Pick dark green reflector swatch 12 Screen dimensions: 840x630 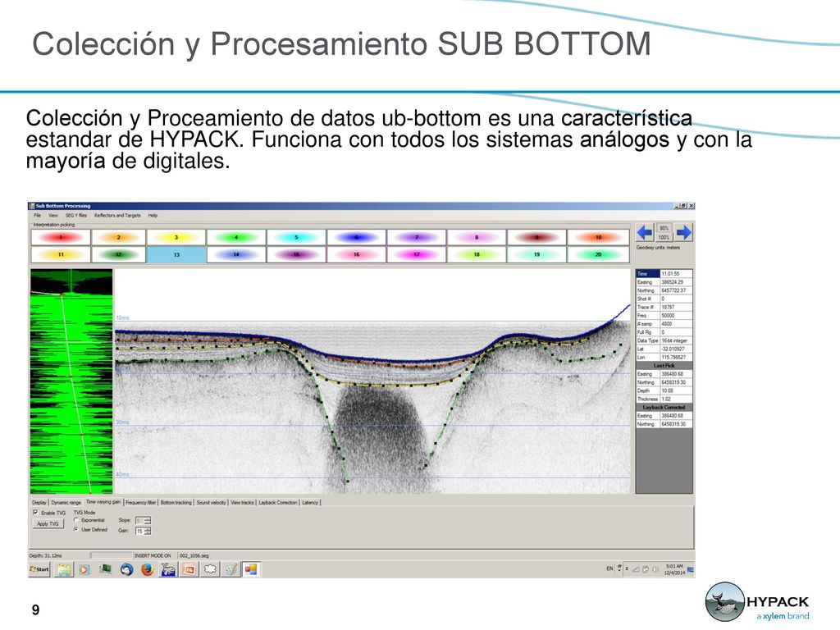pyautogui.click(x=118, y=254)
